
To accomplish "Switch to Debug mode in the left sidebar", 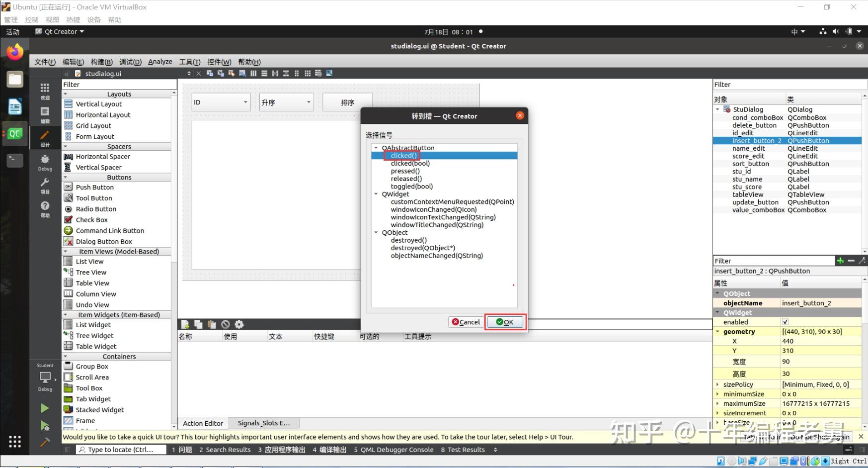I will point(45,162).
